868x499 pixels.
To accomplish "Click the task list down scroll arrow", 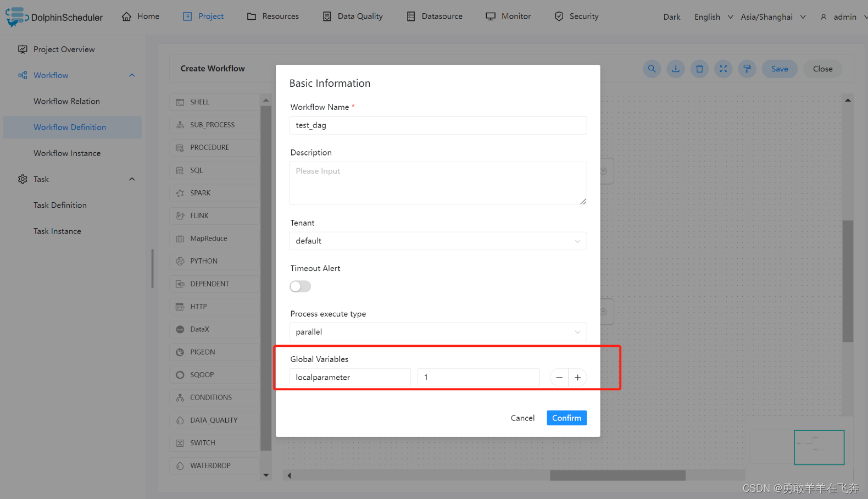I will coord(266,475).
